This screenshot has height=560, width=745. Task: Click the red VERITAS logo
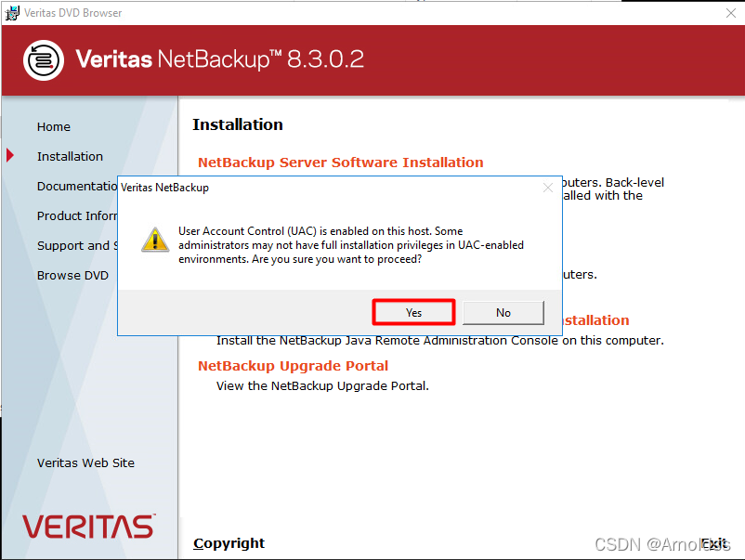coord(89,527)
